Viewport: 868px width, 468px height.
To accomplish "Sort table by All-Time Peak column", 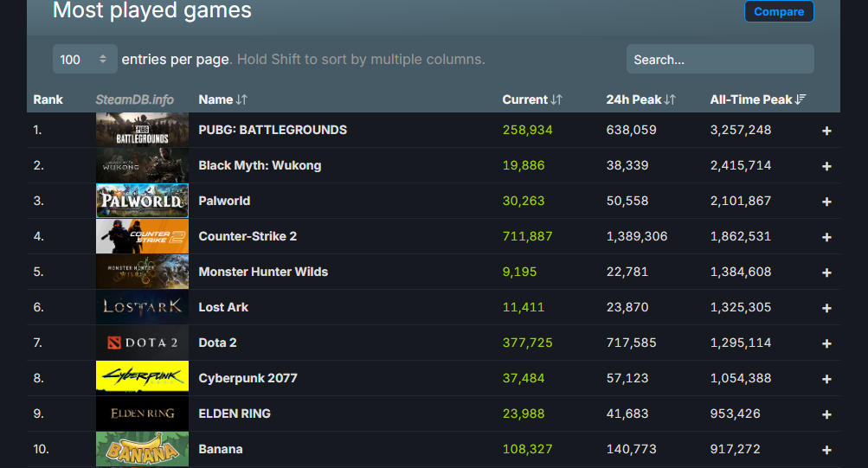I will (758, 99).
